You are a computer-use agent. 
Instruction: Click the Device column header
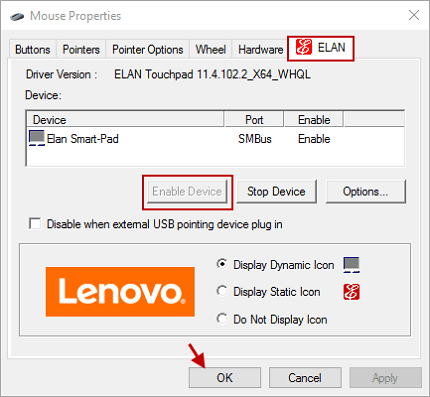[125, 120]
